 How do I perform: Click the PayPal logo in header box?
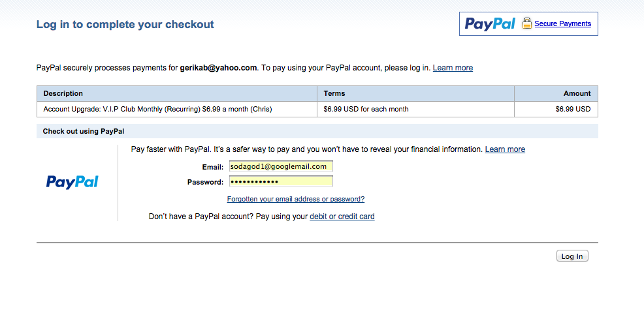(490, 23)
